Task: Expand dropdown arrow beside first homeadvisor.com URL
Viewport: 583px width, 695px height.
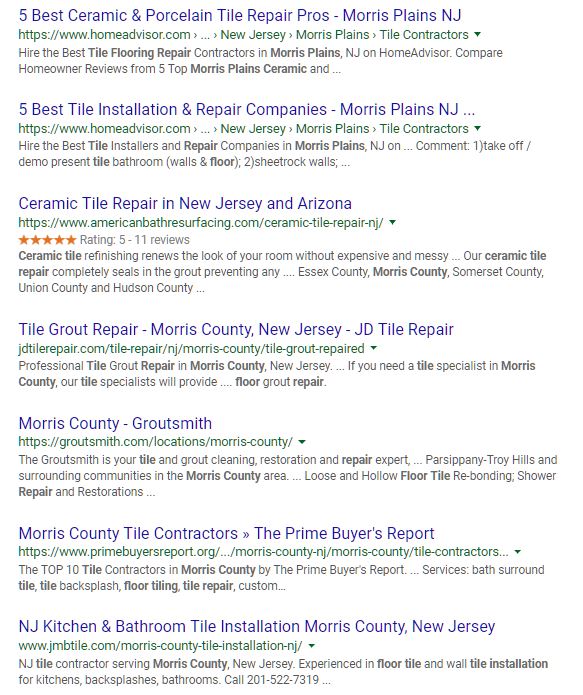Action: point(477,34)
